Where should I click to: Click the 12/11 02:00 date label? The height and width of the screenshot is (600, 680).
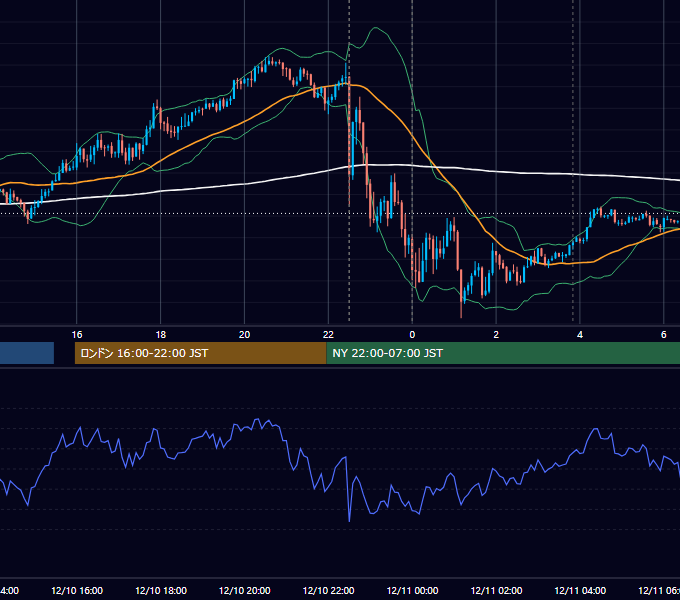click(496, 590)
